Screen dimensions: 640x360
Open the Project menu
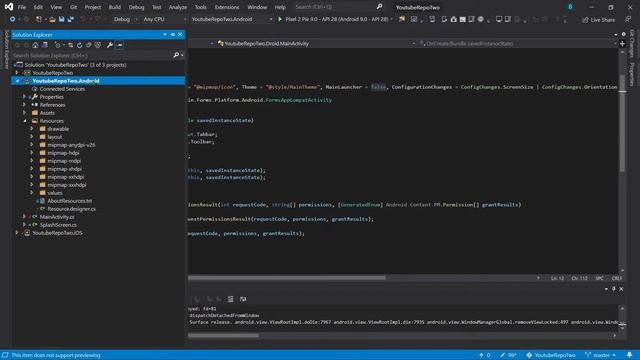point(93,7)
